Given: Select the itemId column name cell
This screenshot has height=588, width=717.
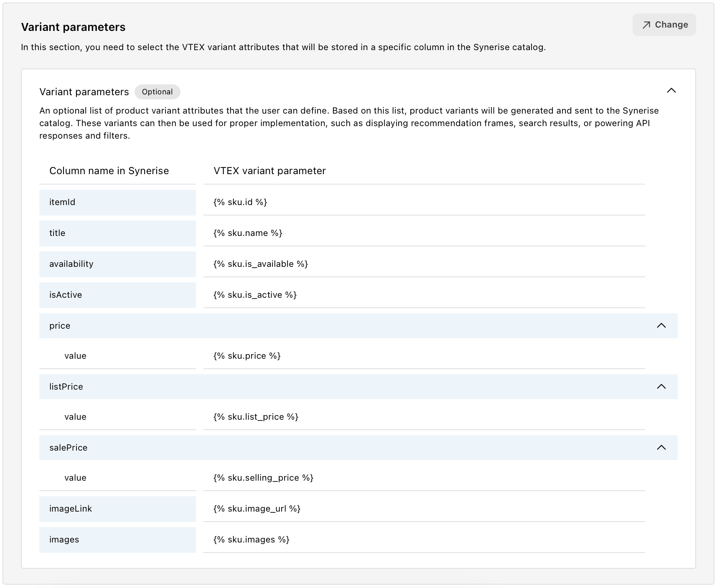Looking at the screenshot, I should (117, 202).
